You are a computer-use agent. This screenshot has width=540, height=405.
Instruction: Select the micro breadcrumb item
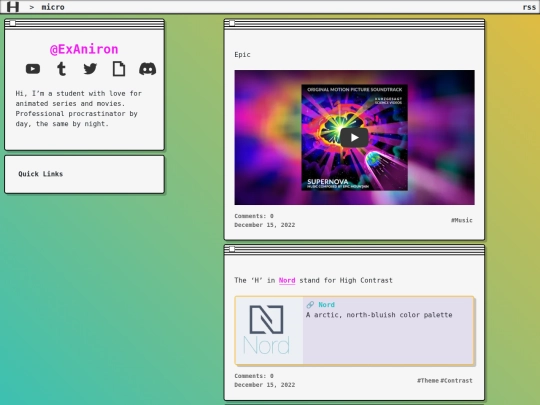(53, 7)
